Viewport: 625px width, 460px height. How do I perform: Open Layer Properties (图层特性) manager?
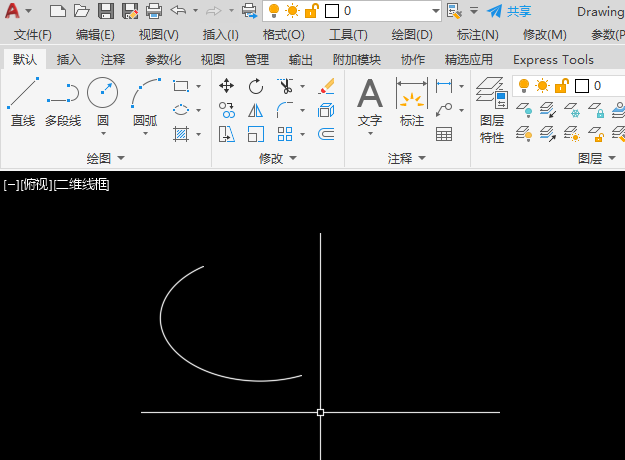pos(491,110)
